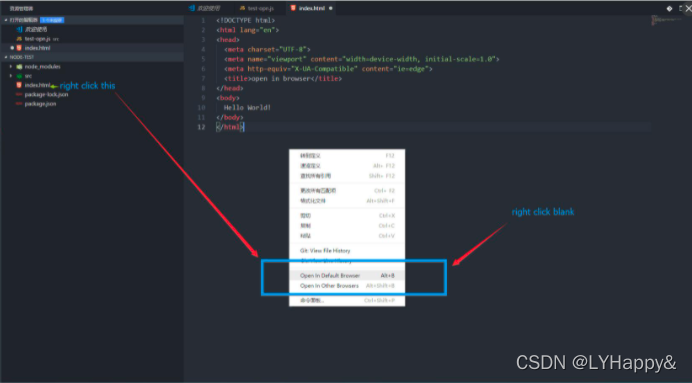The width and height of the screenshot is (692, 383).
Task: Choose Open In Other Browsers
Action: tap(347, 286)
